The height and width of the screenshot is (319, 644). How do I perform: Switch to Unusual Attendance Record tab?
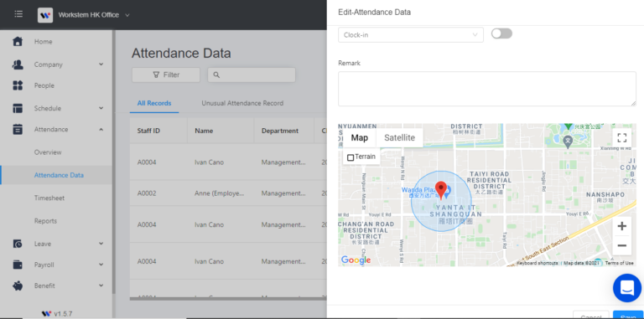(x=242, y=103)
